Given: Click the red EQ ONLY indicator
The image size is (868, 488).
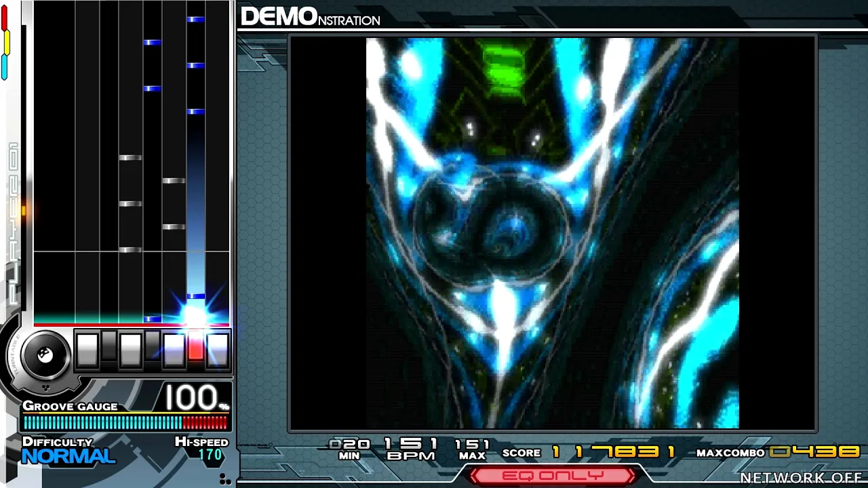Looking at the screenshot, I should click(553, 476).
